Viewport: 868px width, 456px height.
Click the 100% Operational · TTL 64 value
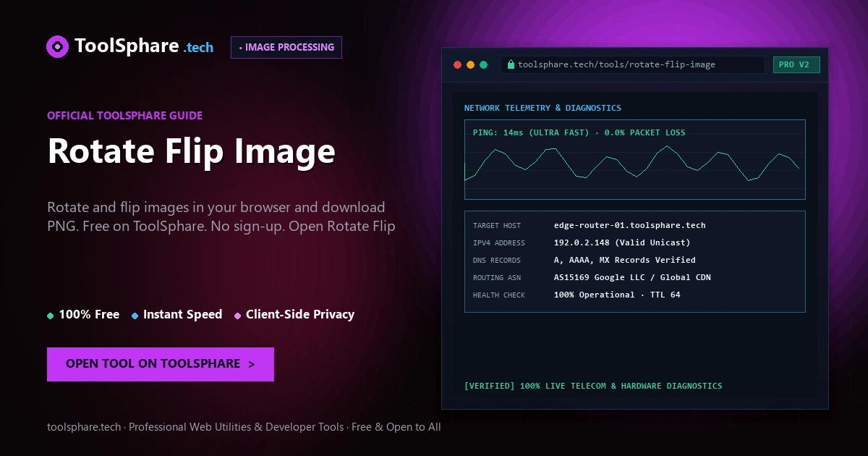617,295
